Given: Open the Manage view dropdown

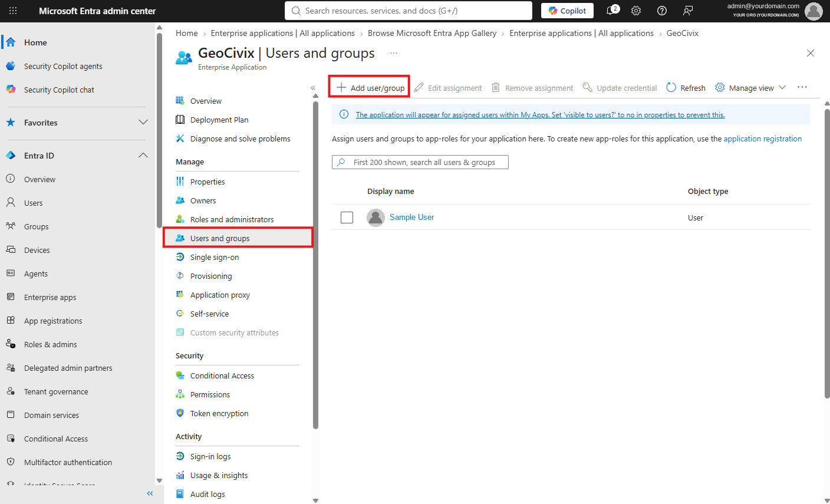Looking at the screenshot, I should point(750,87).
